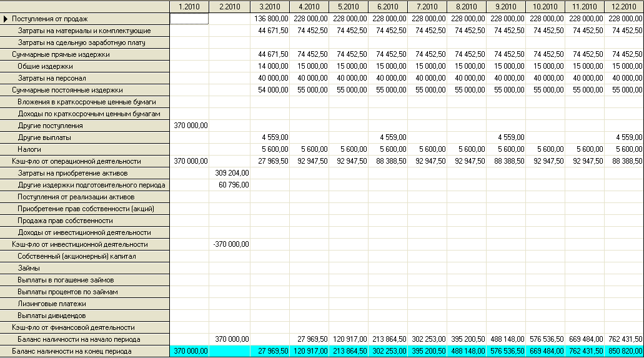Click the Баланс наличности на начало периода row header
The width and height of the screenshot is (644, 358).
pyautogui.click(x=84, y=341)
